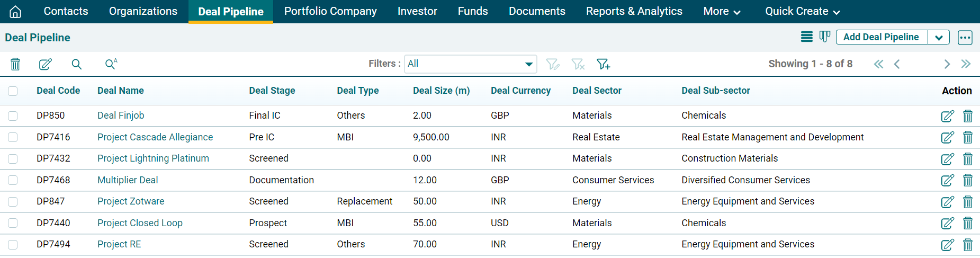Expand the Add Deal Pipeline dropdown arrow

pos(939,38)
